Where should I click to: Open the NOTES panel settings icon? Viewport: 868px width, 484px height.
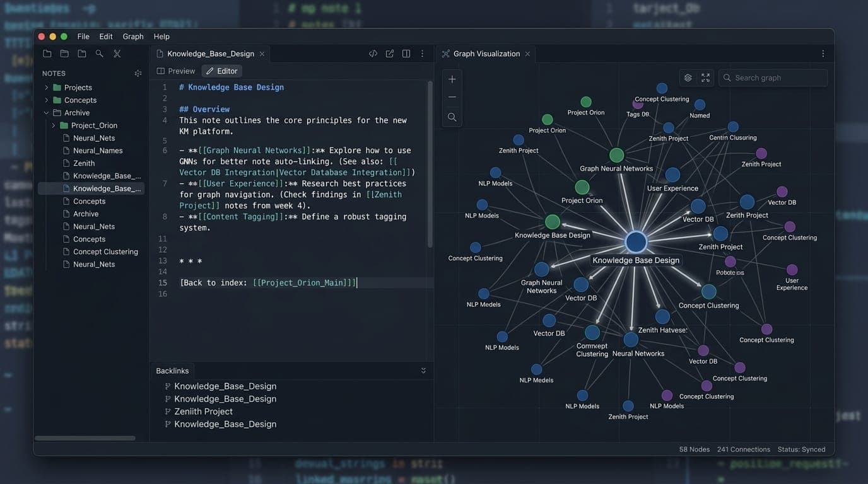pyautogui.click(x=138, y=73)
